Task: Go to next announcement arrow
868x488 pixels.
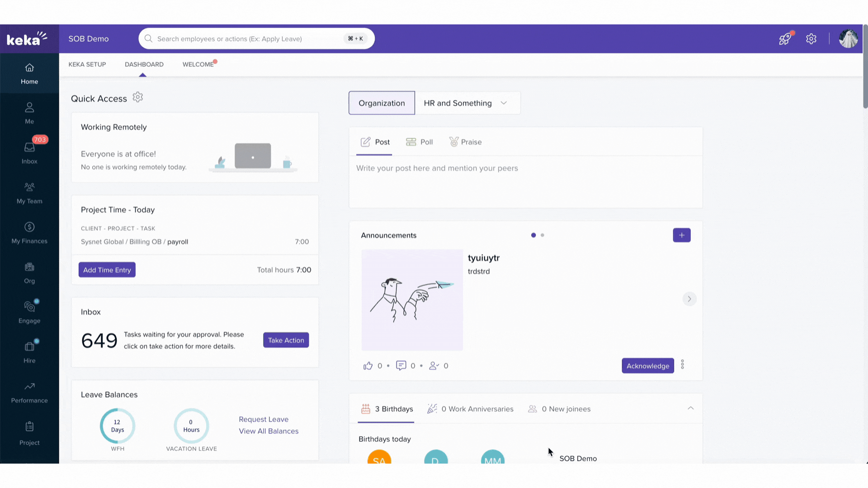Action: pos(689,299)
